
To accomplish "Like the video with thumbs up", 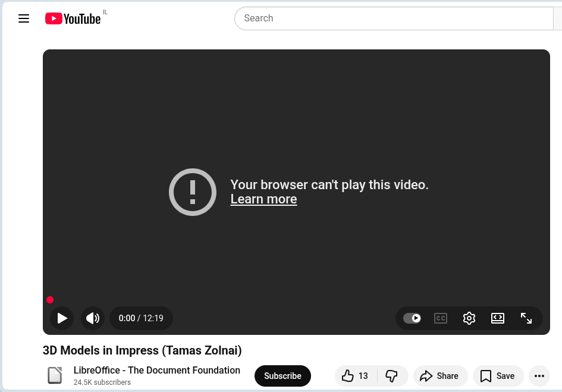I will tap(356, 376).
